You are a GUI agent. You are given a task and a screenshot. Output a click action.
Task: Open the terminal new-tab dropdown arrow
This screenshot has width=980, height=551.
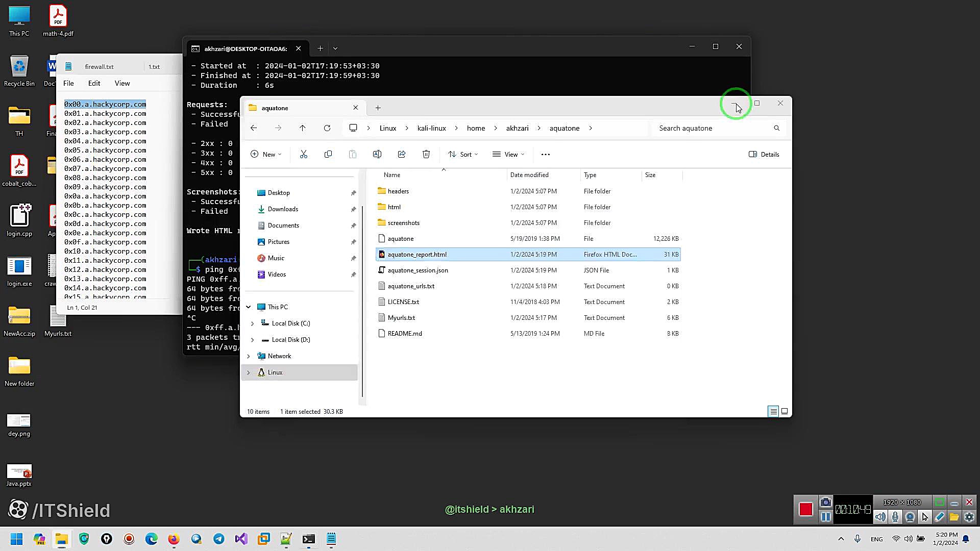click(335, 48)
